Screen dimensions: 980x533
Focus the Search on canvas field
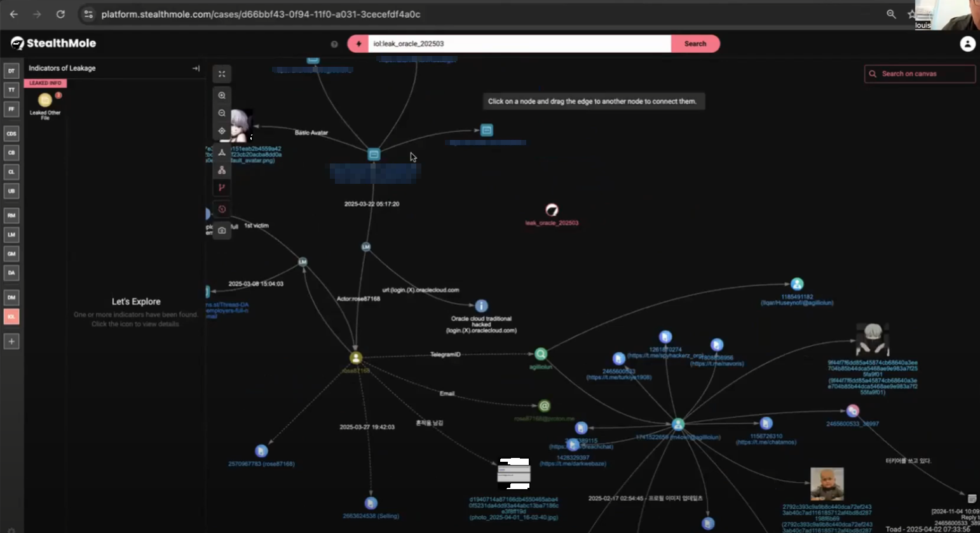click(x=920, y=74)
